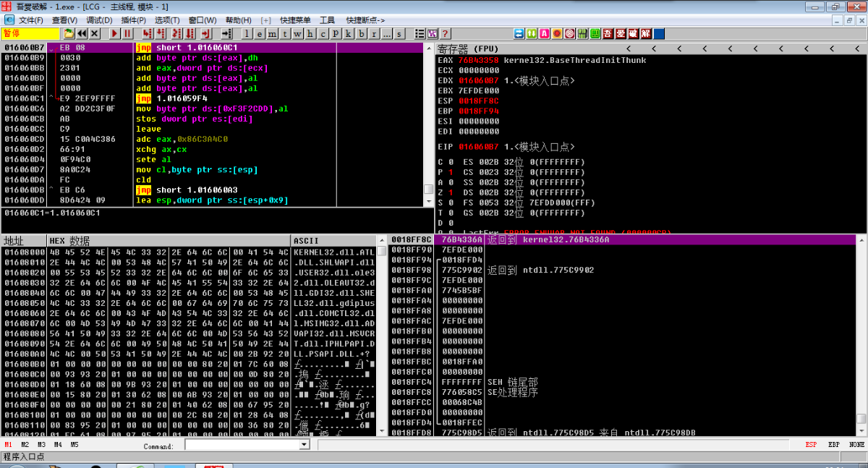Open CPU window with 'c' button

[x=323, y=33]
